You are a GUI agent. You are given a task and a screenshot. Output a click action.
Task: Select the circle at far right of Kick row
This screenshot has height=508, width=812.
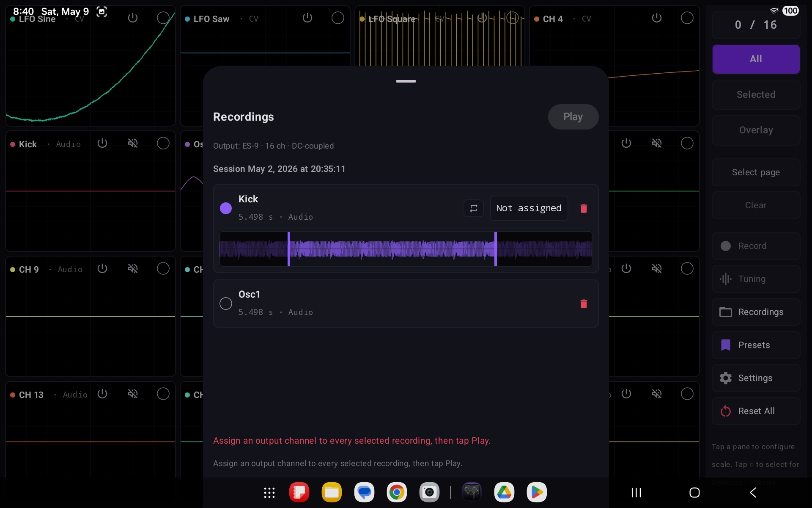pos(687,143)
